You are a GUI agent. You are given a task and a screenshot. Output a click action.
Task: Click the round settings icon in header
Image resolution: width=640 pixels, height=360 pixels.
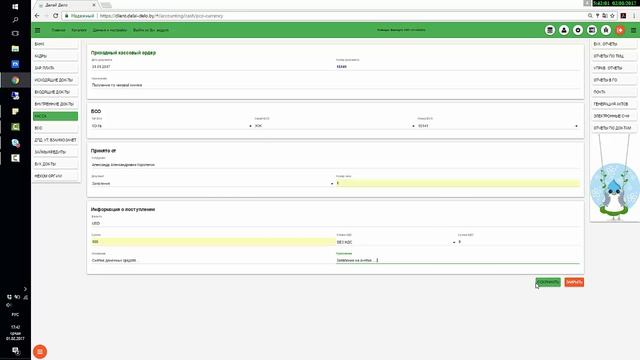click(x=578, y=30)
